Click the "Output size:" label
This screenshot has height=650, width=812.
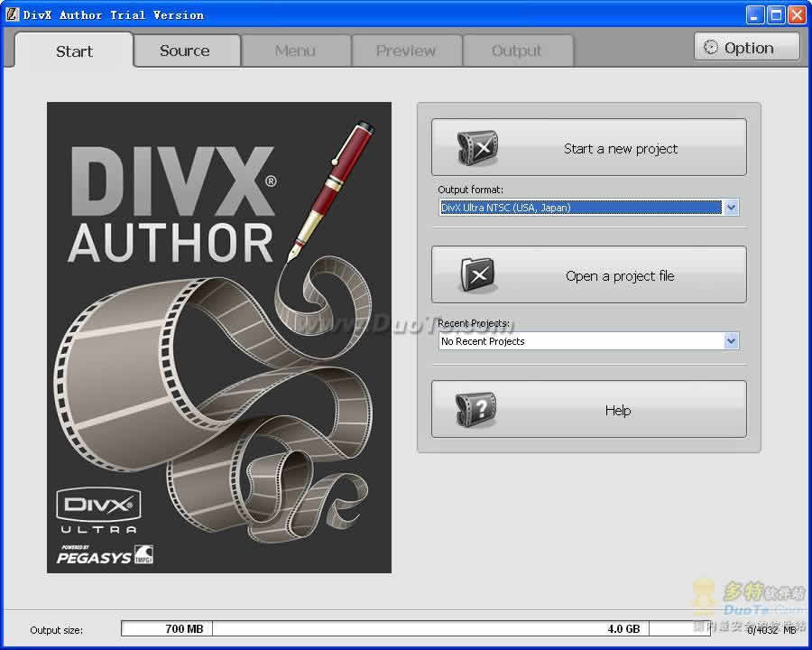point(56,630)
